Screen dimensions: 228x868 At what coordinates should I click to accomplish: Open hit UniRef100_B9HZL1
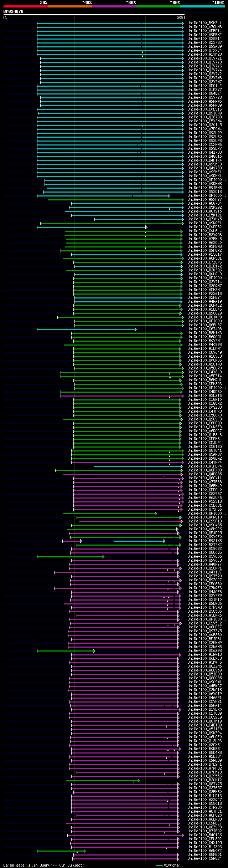[204, 23]
